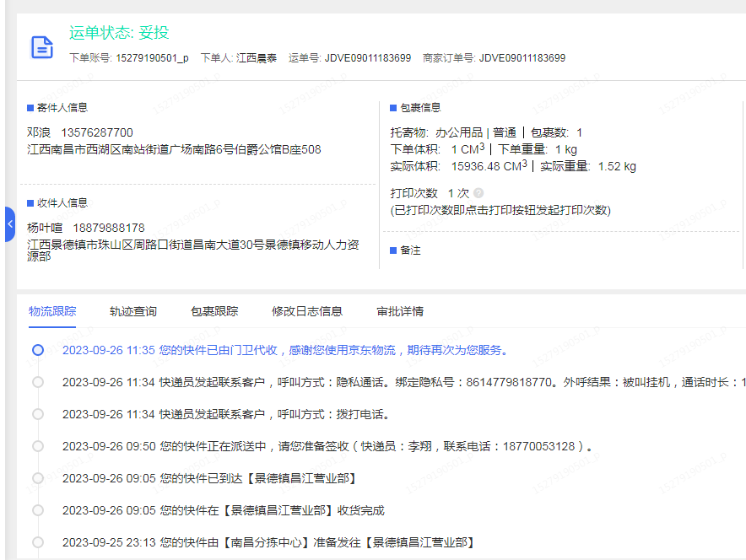Click timeline marker for the 09:50 delivery entry

[x=38, y=446]
